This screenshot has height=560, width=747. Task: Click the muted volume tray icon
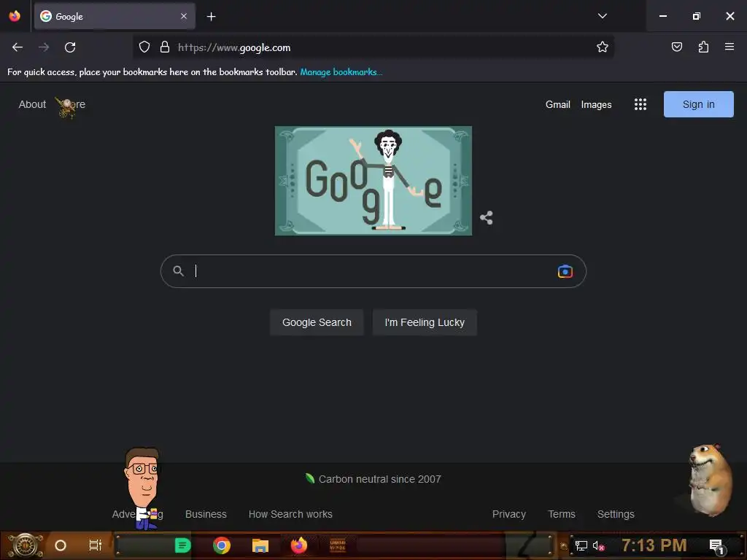[598, 545]
